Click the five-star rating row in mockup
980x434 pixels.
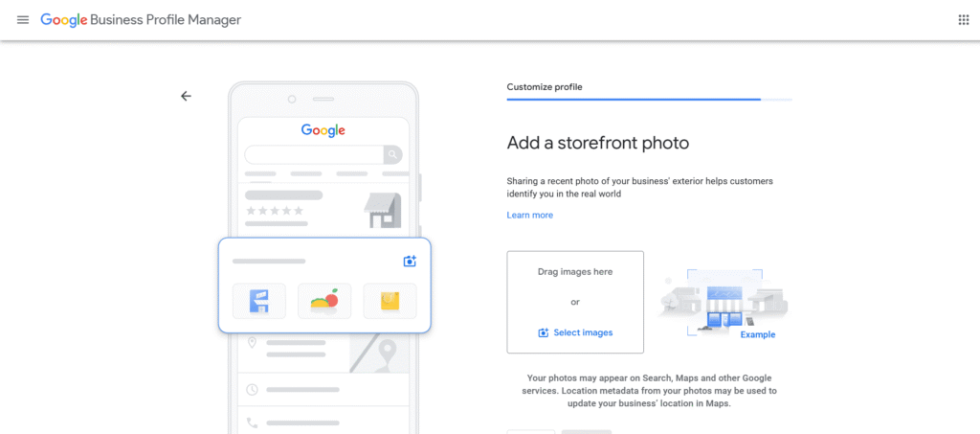275,211
